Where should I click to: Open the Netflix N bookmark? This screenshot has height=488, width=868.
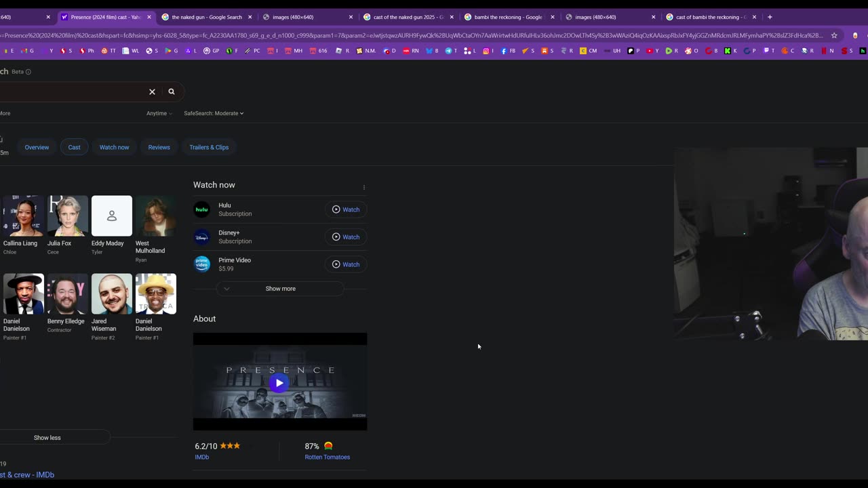point(827,50)
